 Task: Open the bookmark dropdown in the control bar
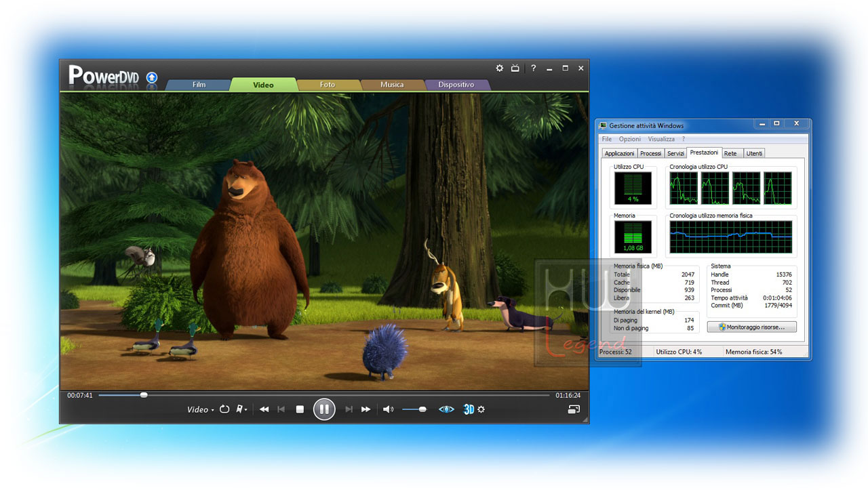tap(241, 409)
